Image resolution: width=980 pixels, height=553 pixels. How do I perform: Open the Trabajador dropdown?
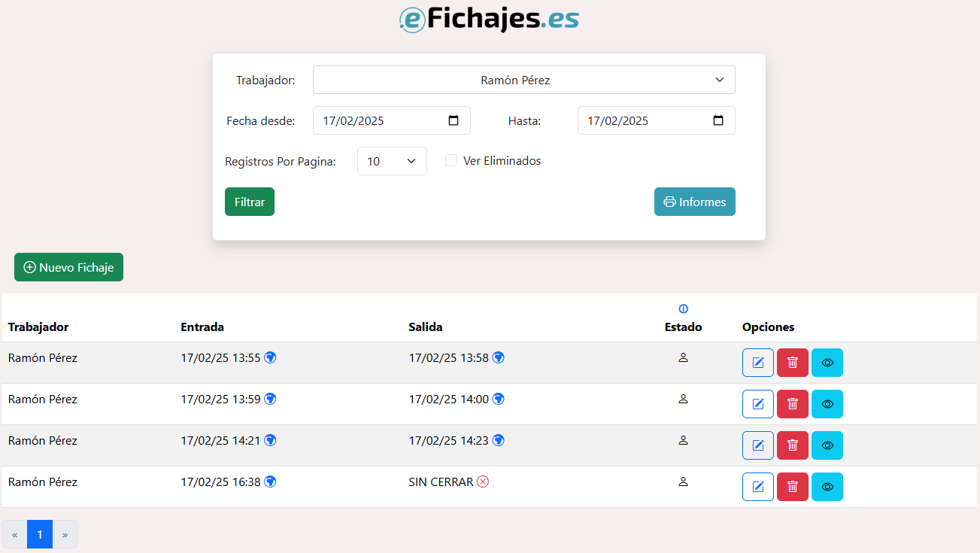pos(523,80)
